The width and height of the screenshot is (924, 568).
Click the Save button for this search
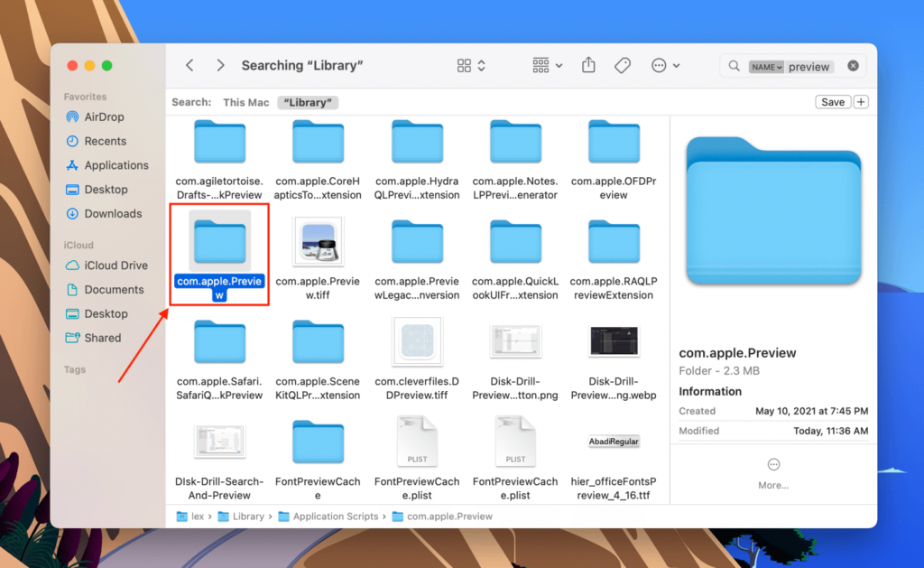tap(832, 101)
